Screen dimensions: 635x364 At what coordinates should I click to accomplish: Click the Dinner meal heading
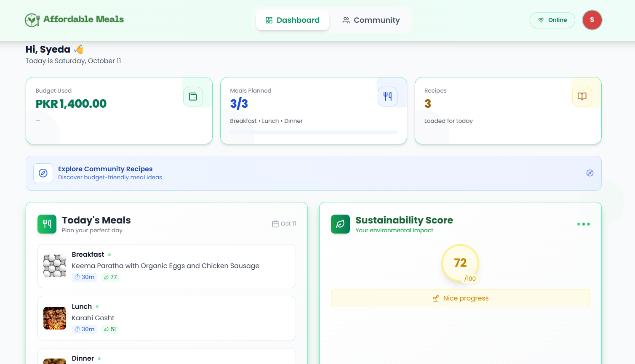[83, 359]
